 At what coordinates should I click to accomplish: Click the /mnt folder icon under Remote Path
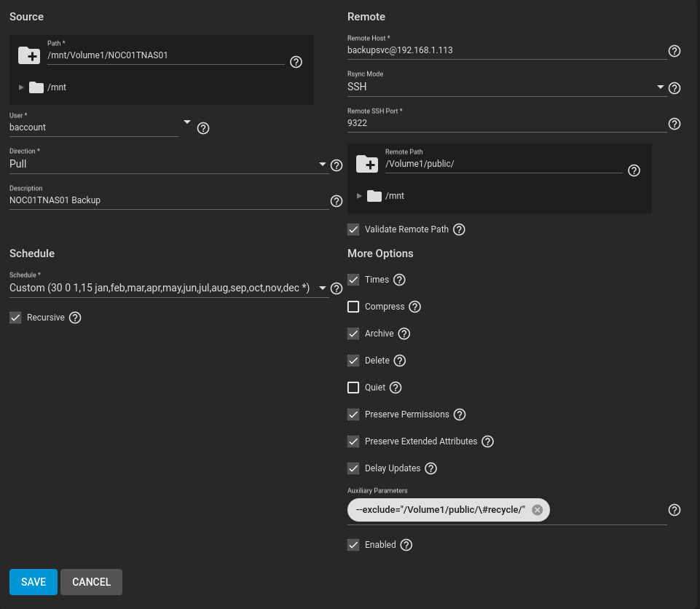tap(374, 195)
